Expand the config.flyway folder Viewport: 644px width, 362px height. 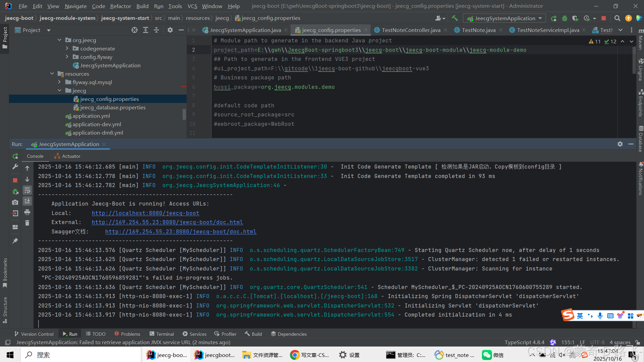coord(67,57)
